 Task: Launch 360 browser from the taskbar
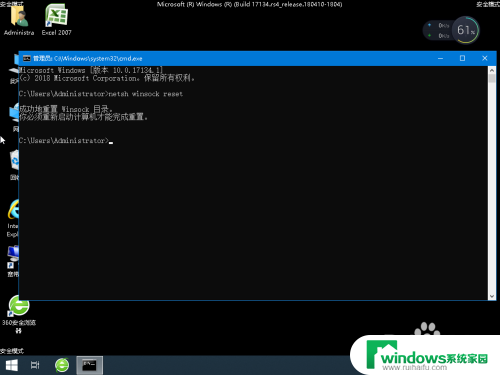62,365
